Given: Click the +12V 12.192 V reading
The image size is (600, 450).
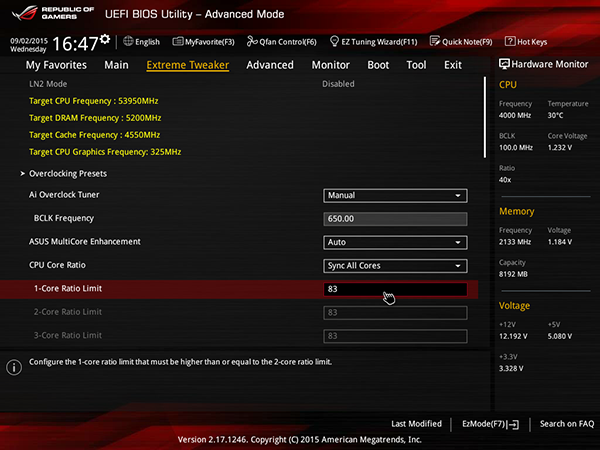Looking at the screenshot, I should [x=513, y=336].
